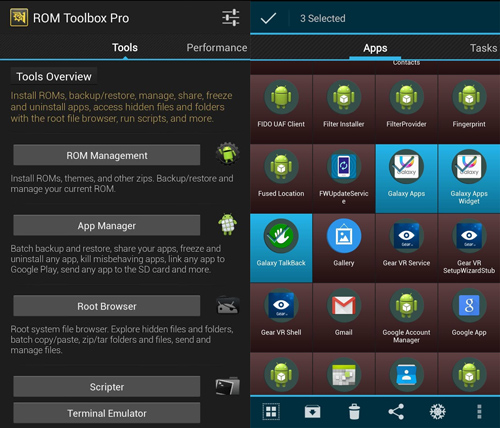This screenshot has width=500, height=428.
Task: Select the FWUpdateService app
Action: [344, 178]
